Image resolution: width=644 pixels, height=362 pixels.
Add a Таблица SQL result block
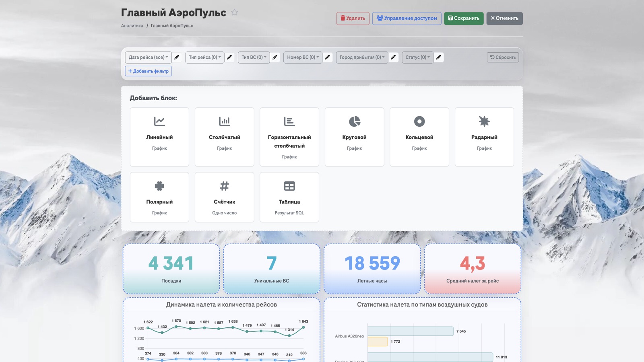pyautogui.click(x=289, y=197)
